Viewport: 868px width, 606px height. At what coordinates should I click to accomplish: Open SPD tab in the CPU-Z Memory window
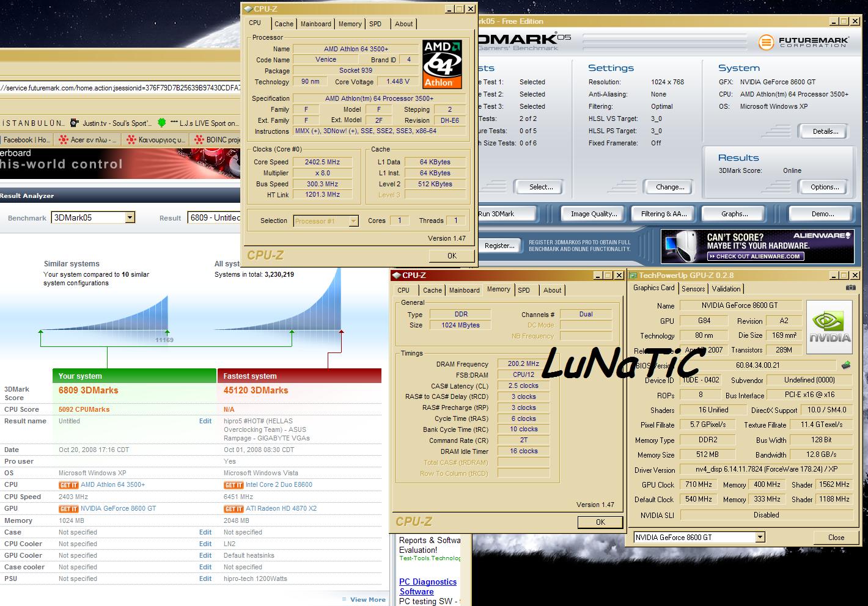click(524, 290)
